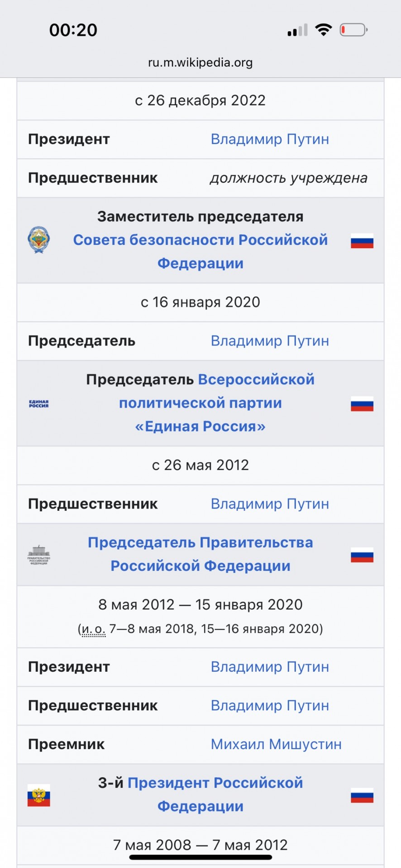Tap the clock showing 00:20
The image size is (401, 868).
[x=73, y=30]
